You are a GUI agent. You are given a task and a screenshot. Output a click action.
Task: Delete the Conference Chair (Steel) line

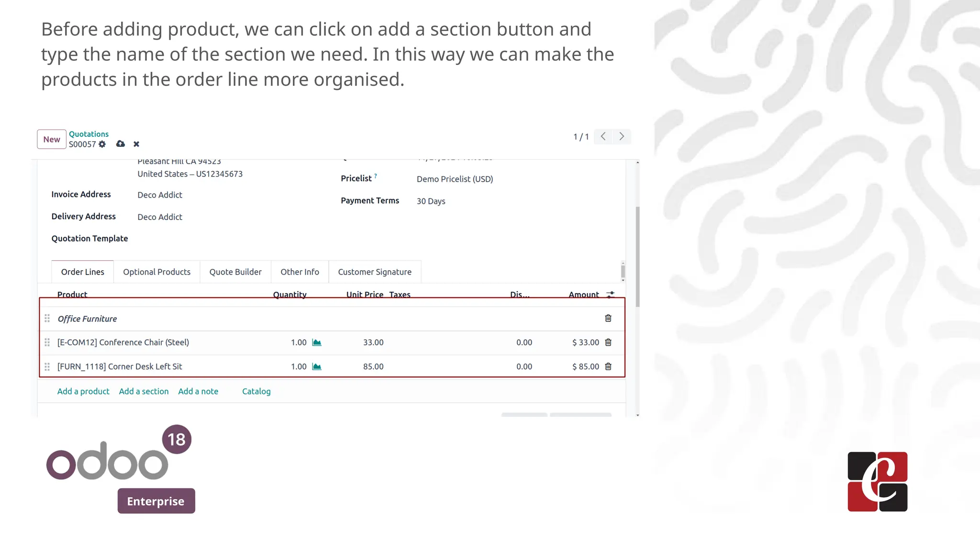coord(608,342)
